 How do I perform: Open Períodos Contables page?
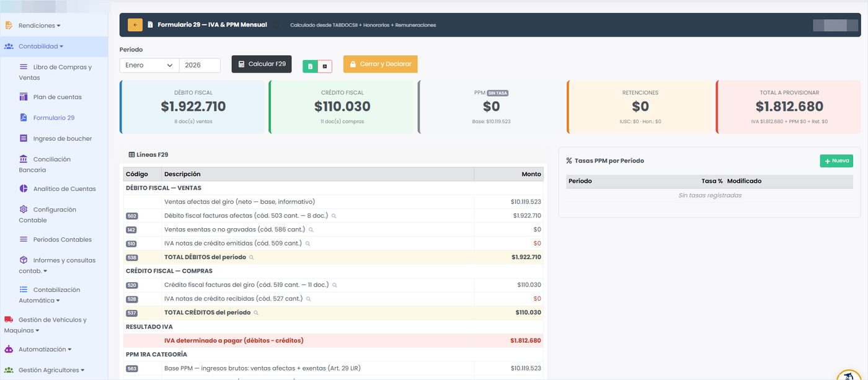63,239
